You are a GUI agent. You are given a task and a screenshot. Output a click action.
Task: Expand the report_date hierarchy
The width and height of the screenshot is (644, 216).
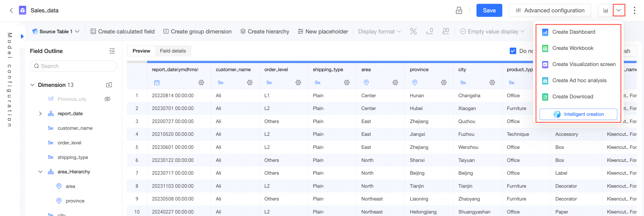40,114
